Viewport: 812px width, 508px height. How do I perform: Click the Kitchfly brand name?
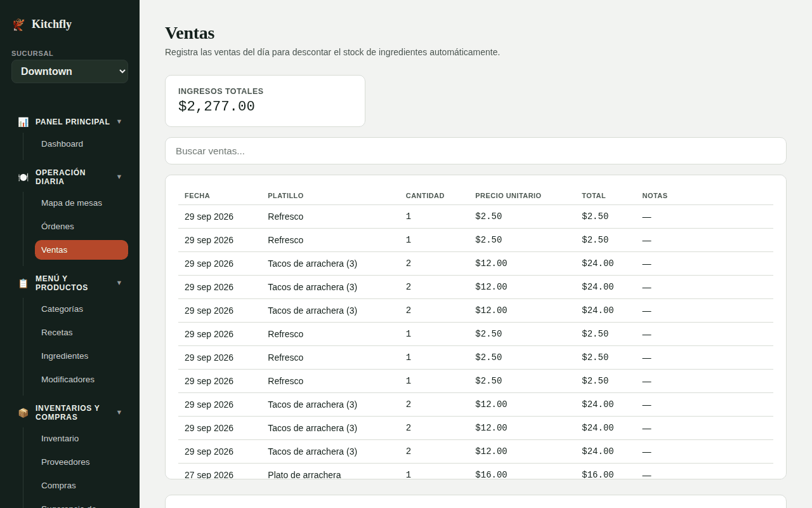(51, 24)
